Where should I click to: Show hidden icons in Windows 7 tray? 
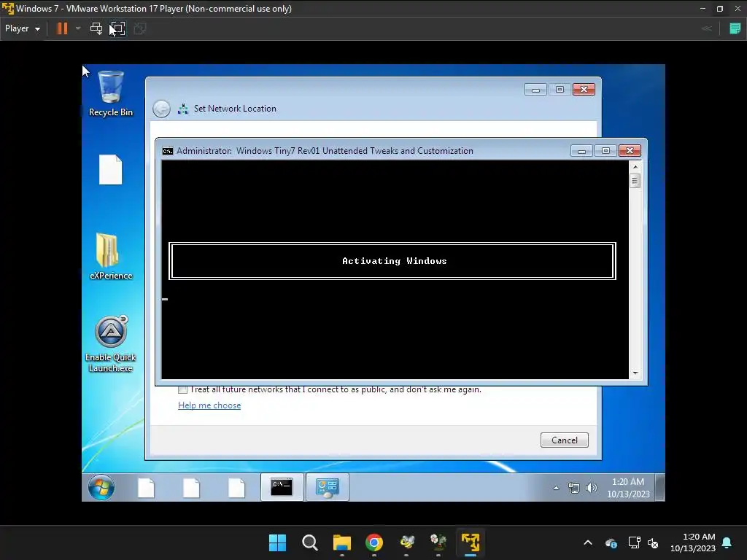(x=556, y=488)
